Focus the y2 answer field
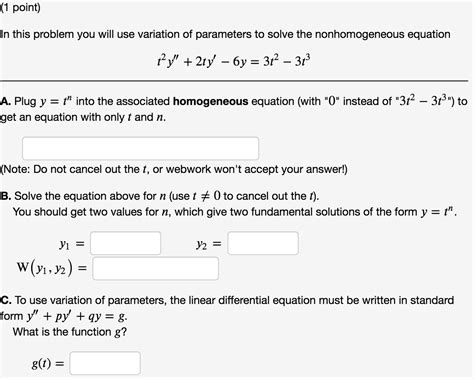This screenshot has width=474, height=379. tap(263, 243)
